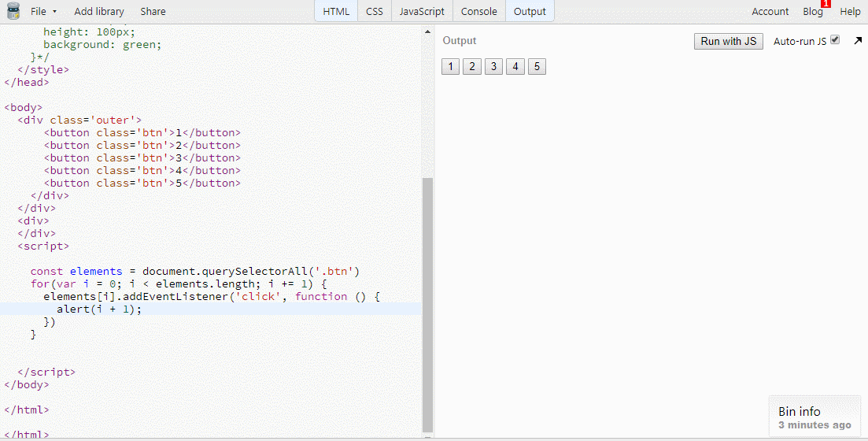The width and height of the screenshot is (868, 441).
Task: Click output button 3
Action: [x=493, y=66]
